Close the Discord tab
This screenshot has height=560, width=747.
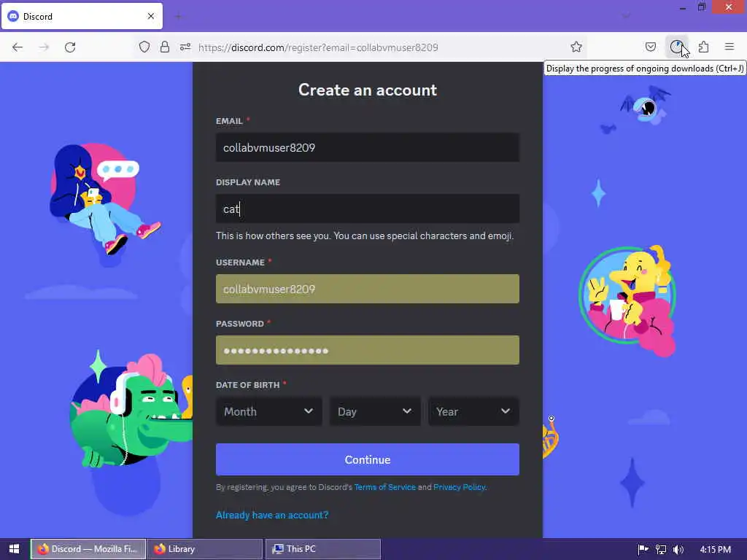coord(151,16)
